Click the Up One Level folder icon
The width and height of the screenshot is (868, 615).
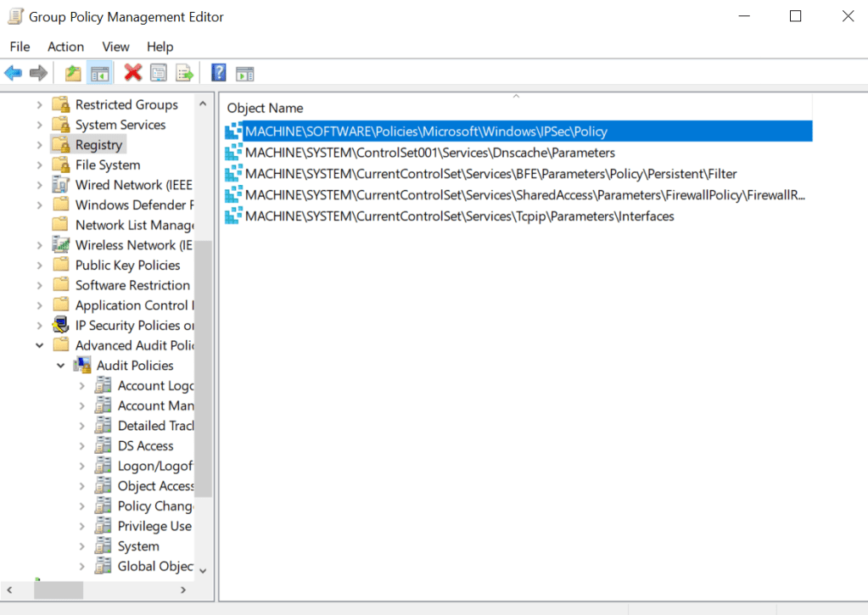(x=74, y=73)
